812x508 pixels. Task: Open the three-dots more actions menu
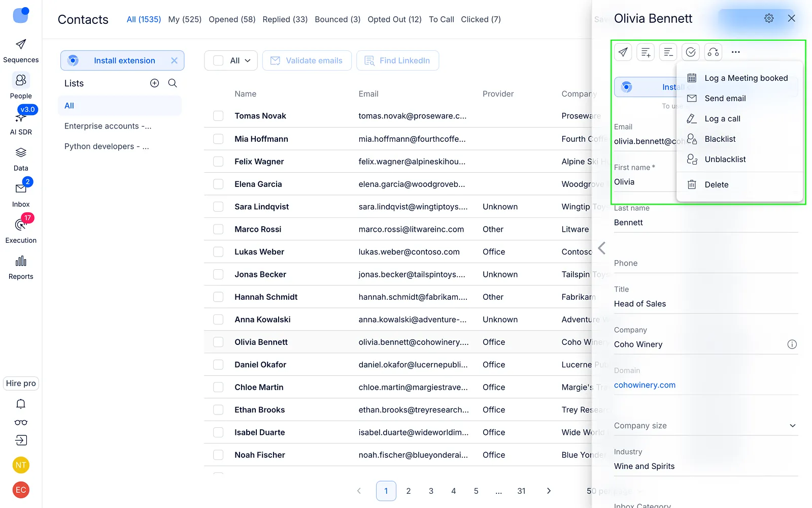pos(736,52)
